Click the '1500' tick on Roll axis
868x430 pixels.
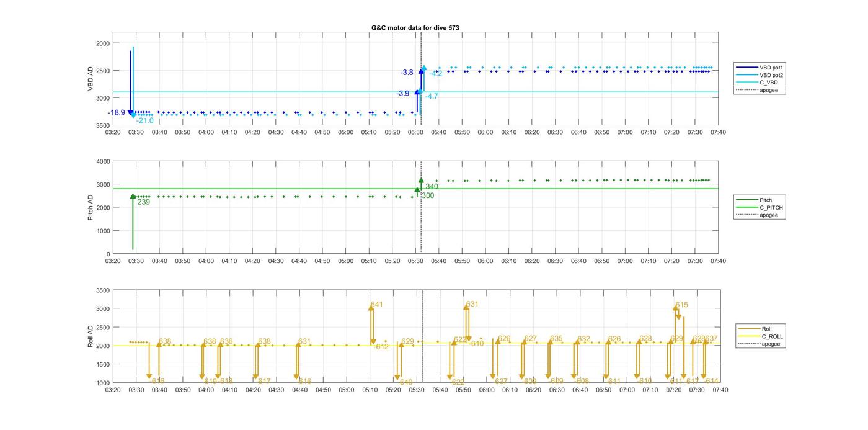pos(102,364)
